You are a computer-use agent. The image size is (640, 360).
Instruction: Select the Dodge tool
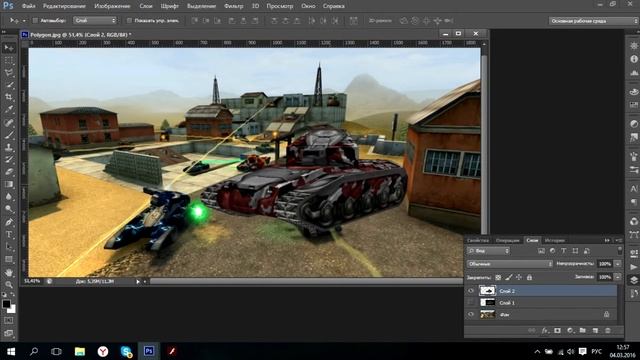(9, 209)
